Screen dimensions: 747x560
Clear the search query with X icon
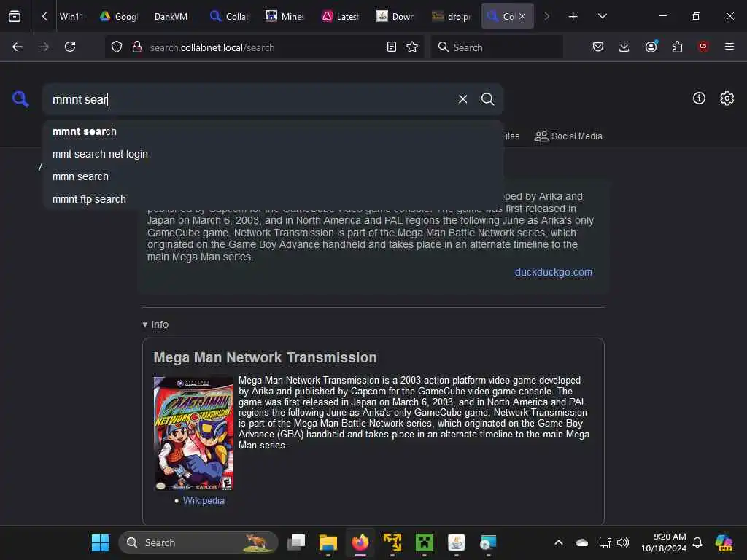(462, 99)
